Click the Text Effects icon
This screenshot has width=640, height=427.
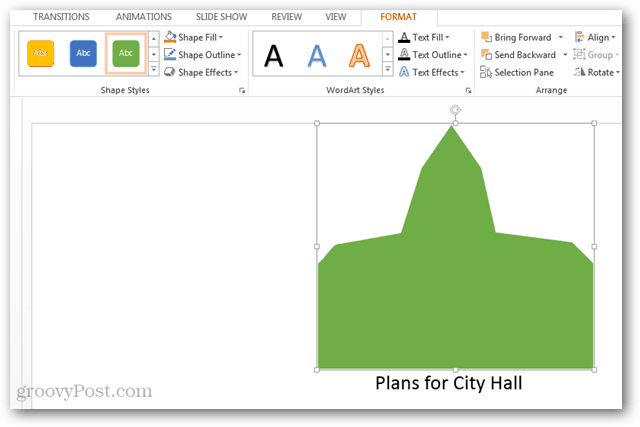pyautogui.click(x=404, y=72)
